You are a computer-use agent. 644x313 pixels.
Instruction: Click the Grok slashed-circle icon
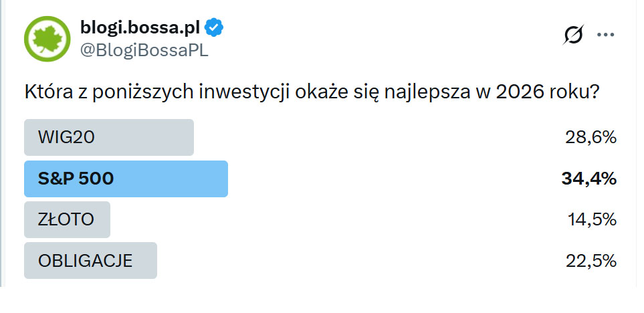573,35
